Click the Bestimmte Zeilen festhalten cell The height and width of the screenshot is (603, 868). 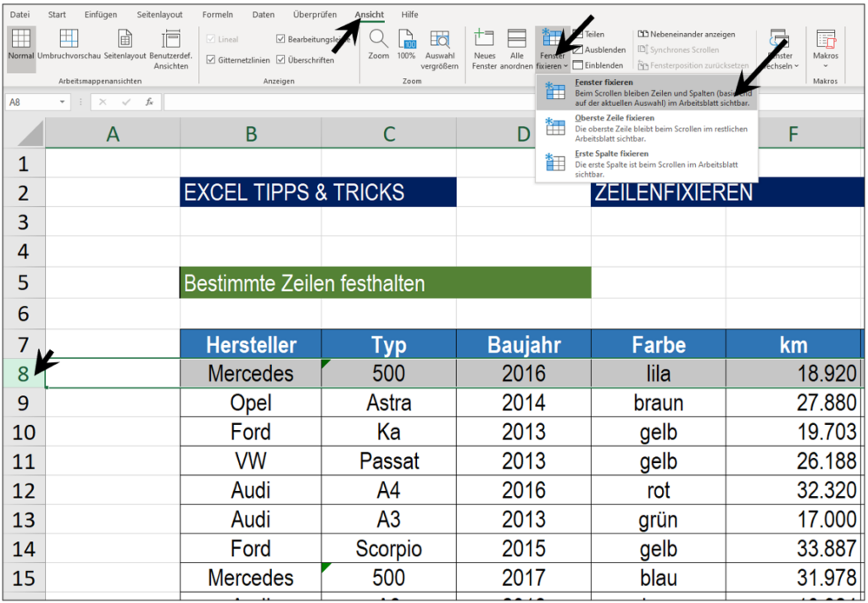point(386,283)
